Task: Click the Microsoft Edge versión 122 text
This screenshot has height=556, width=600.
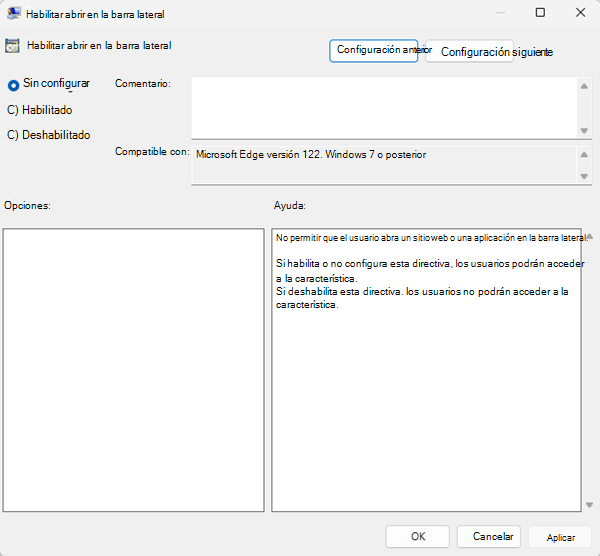Action: 259,155
